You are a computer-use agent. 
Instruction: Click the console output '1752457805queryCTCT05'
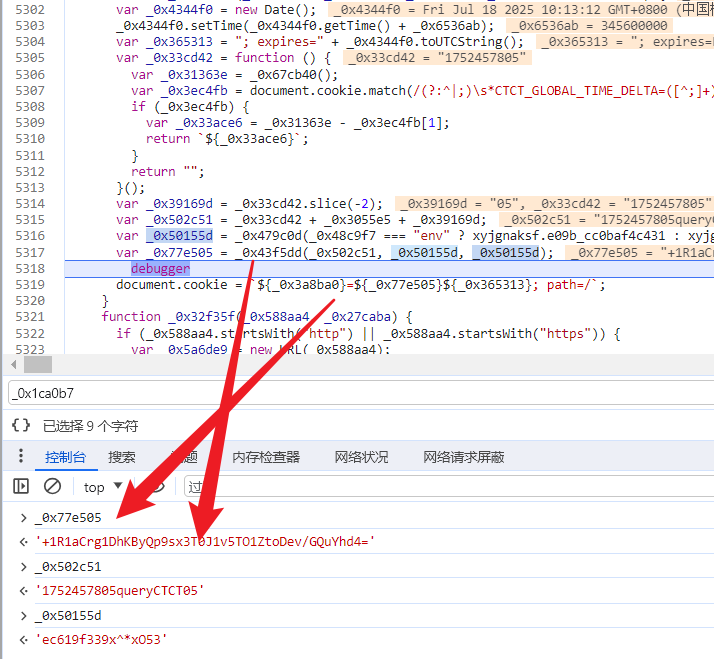pyautogui.click(x=120, y=591)
